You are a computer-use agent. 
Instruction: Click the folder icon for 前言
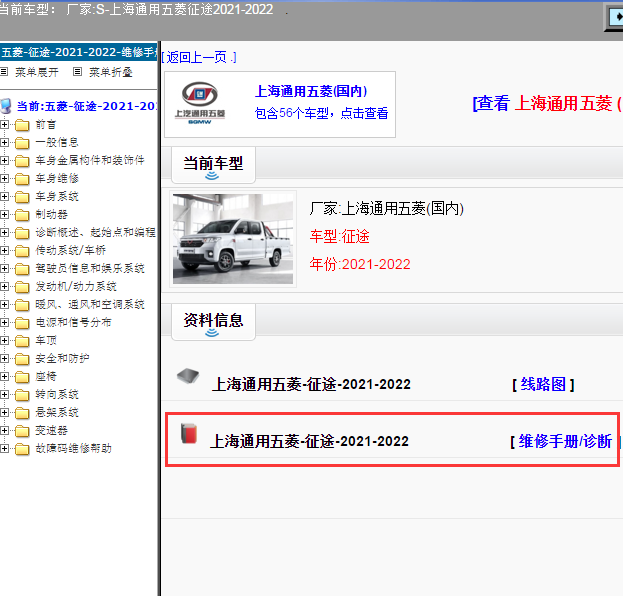(22, 125)
